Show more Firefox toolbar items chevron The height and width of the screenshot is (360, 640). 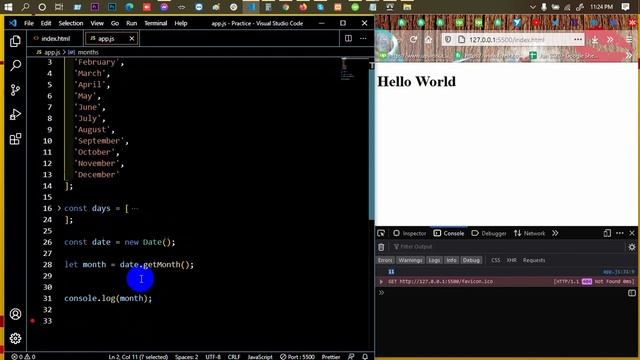610,40
